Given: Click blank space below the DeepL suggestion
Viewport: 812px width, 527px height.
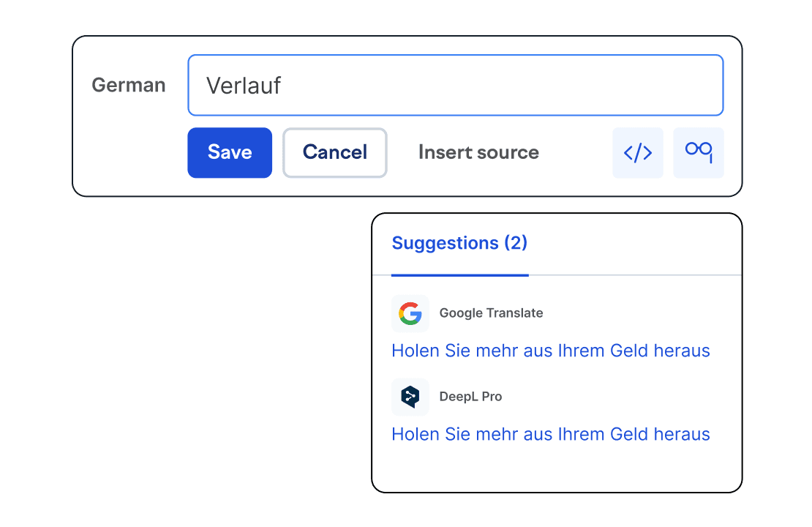Looking at the screenshot, I should [x=556, y=468].
